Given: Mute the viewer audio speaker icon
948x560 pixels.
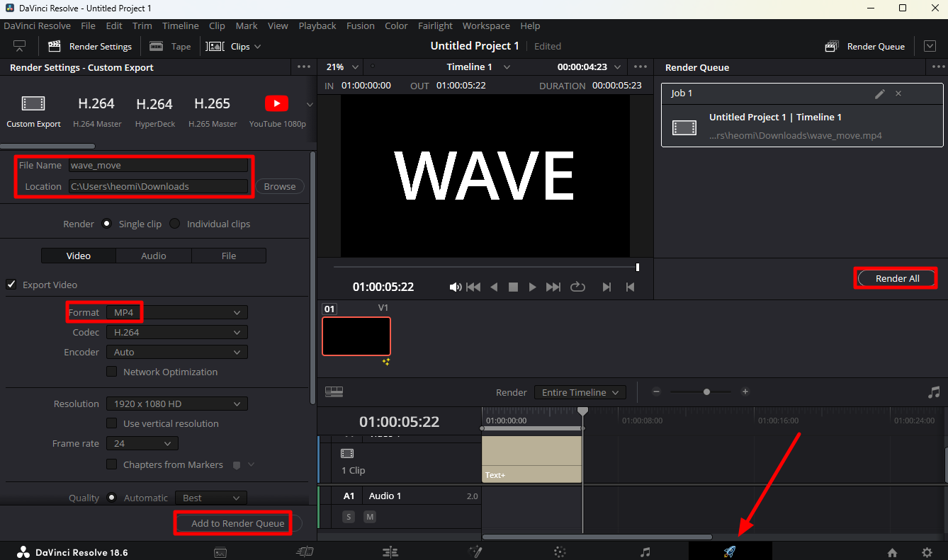Looking at the screenshot, I should click(x=456, y=287).
